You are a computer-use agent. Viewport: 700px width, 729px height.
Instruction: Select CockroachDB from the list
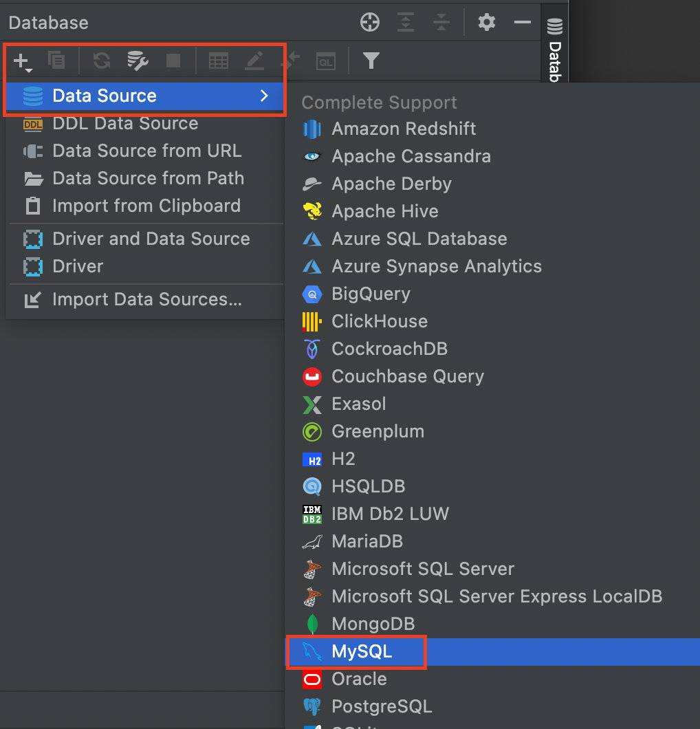493,349
